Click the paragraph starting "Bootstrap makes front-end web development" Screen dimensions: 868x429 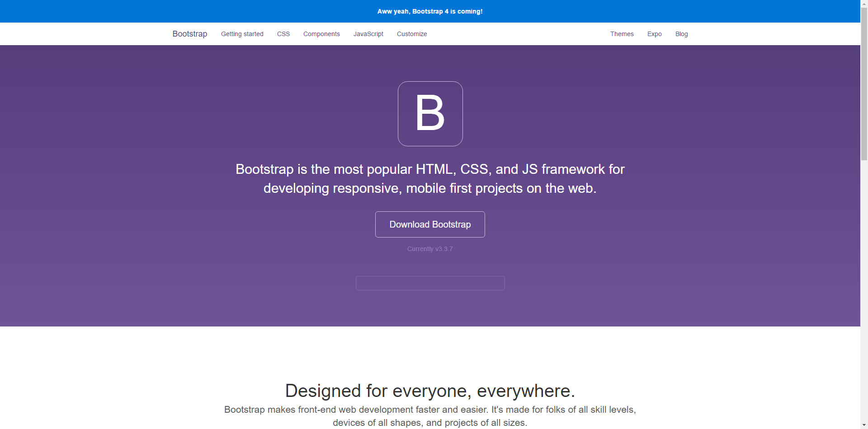[x=430, y=416]
